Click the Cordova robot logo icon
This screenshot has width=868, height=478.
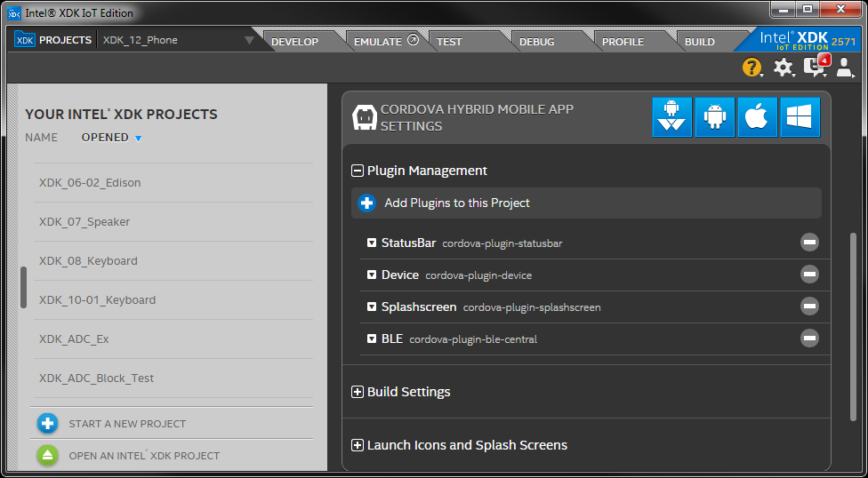365,118
